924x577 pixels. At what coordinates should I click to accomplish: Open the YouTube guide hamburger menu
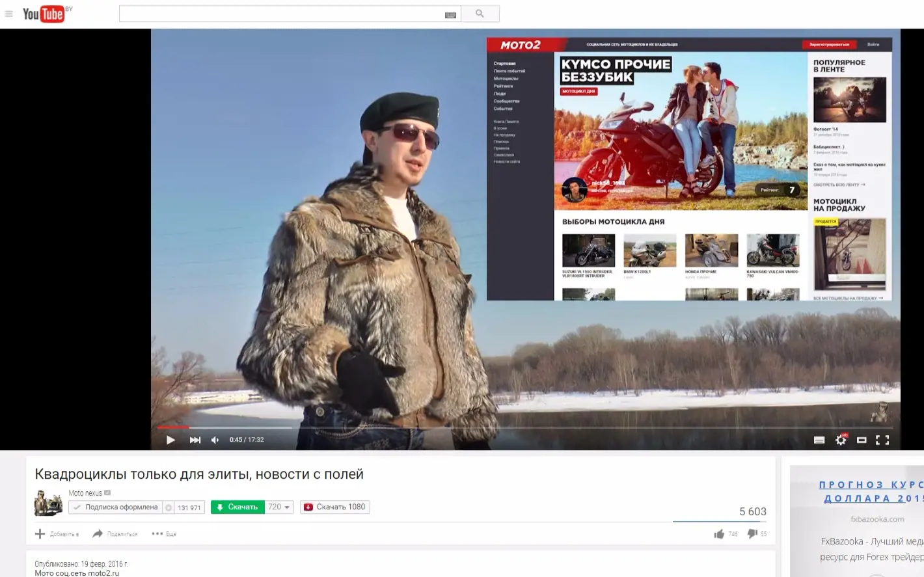(9, 14)
